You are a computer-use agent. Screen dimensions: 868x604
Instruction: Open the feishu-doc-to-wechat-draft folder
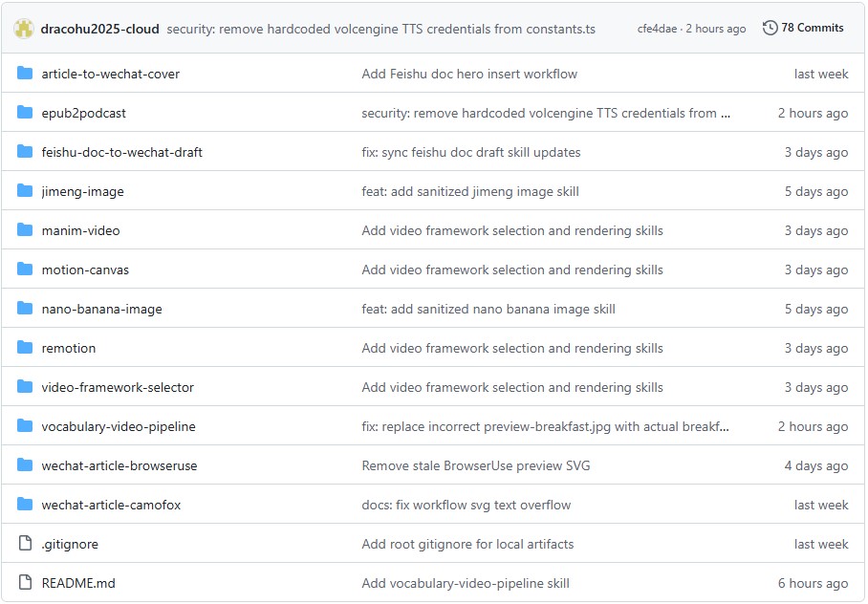(121, 152)
